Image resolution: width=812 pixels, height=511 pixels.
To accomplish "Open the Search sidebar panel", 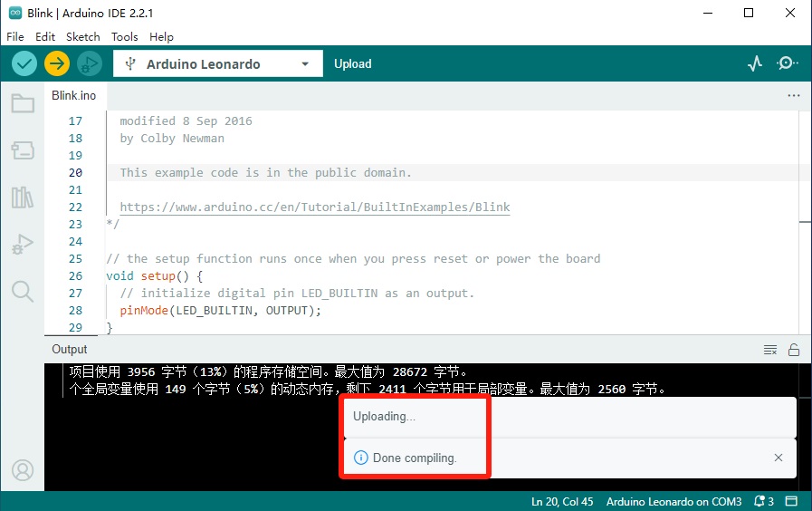I will tap(23, 291).
